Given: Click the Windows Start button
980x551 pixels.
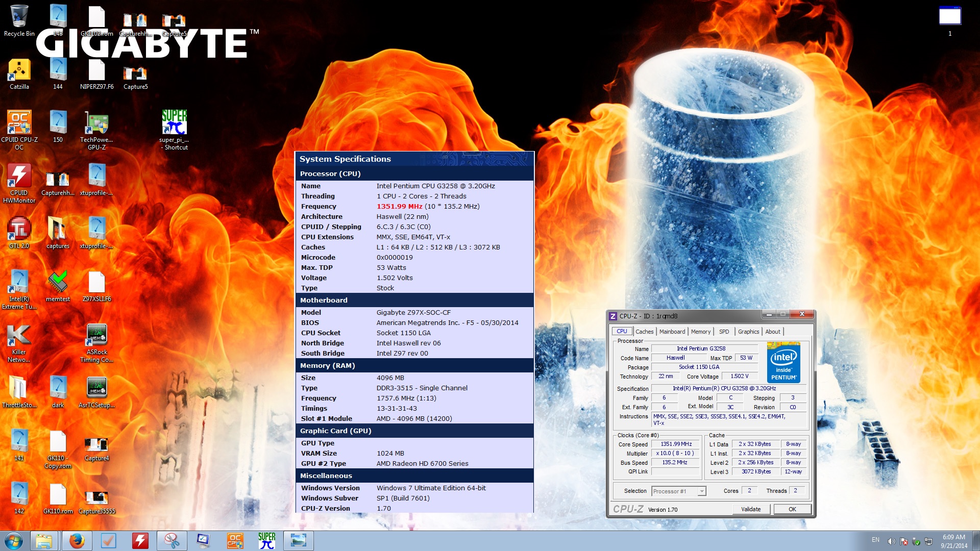Looking at the screenshot, I should tap(13, 541).
